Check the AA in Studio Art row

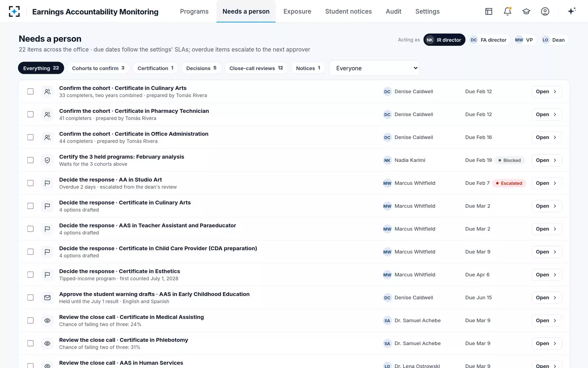pyautogui.click(x=30, y=183)
